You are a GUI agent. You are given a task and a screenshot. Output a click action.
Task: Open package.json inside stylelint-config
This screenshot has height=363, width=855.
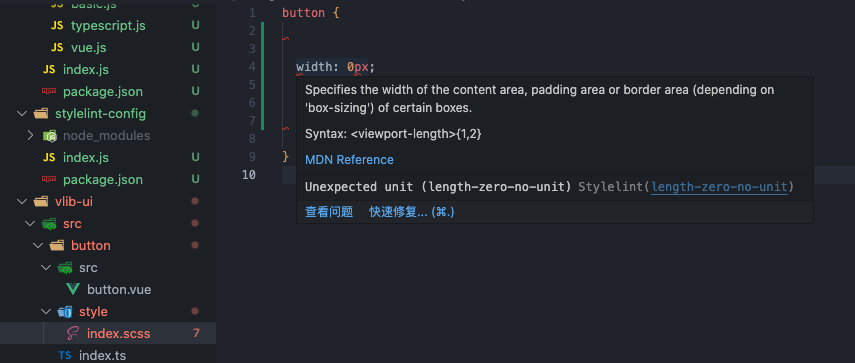click(103, 179)
